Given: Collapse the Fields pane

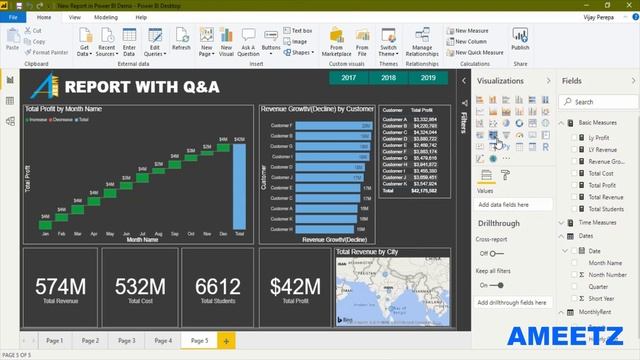Looking at the screenshot, I should pos(633,81).
